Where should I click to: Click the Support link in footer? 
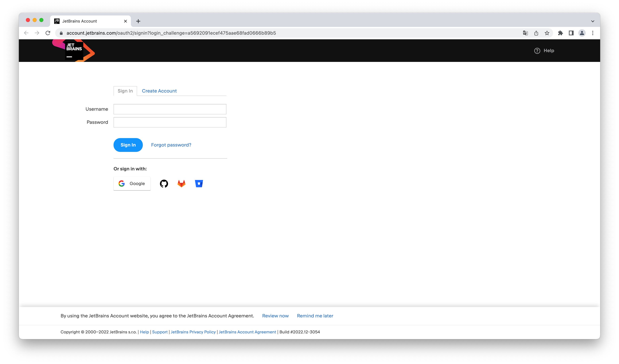click(160, 332)
